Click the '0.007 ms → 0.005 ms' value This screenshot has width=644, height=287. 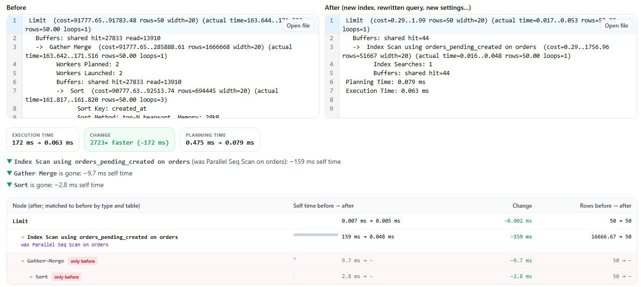371,221
